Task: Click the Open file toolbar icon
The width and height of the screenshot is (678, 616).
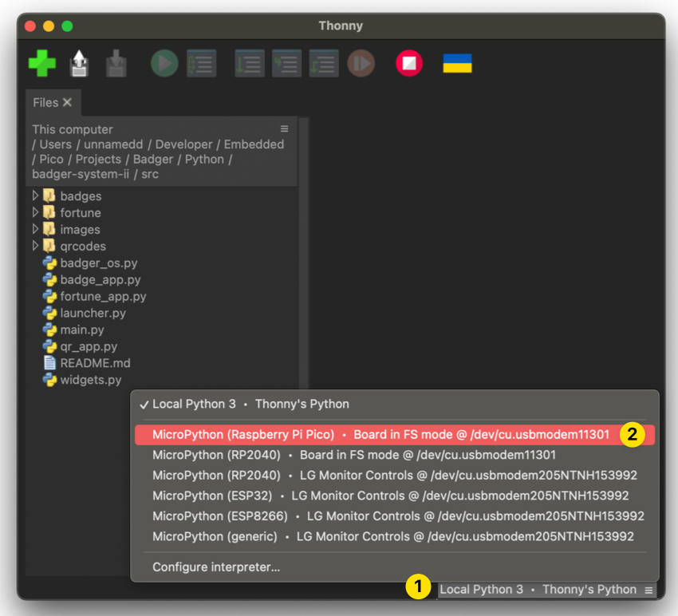Action: pos(79,64)
